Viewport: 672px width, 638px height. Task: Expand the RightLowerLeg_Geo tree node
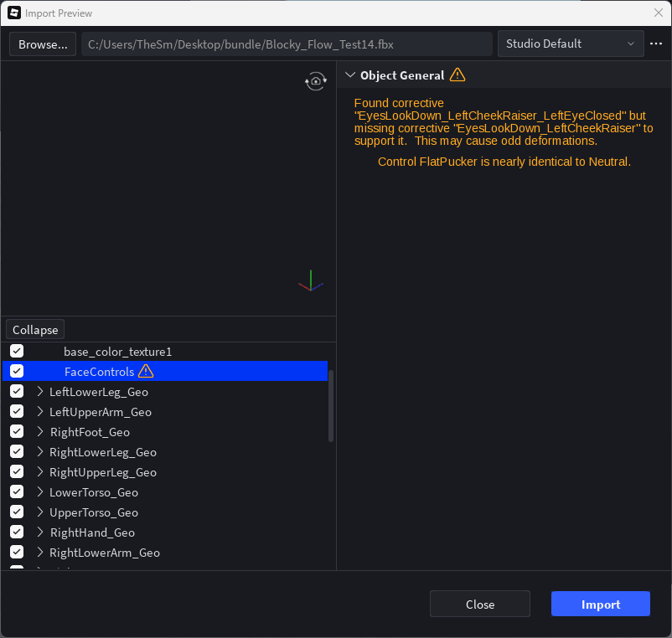40,452
